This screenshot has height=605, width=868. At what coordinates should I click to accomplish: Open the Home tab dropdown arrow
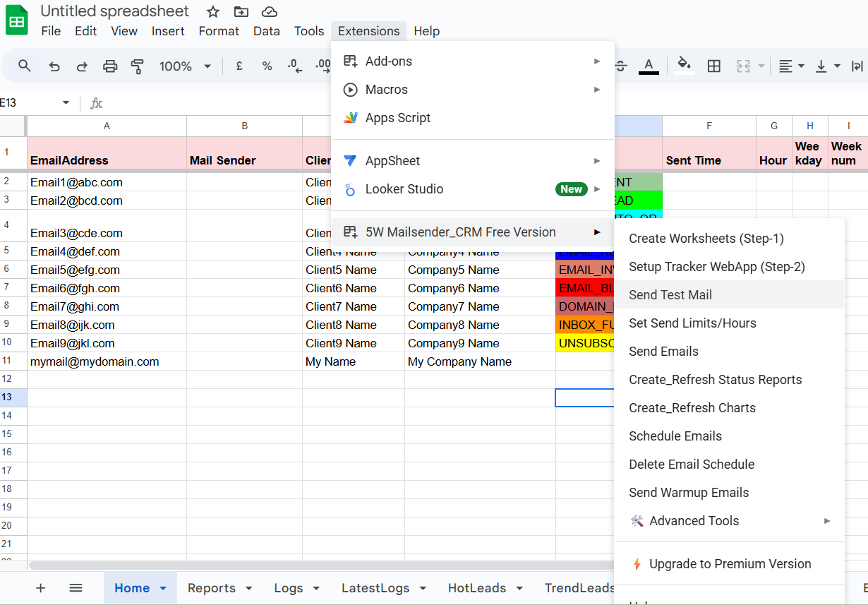click(x=164, y=589)
